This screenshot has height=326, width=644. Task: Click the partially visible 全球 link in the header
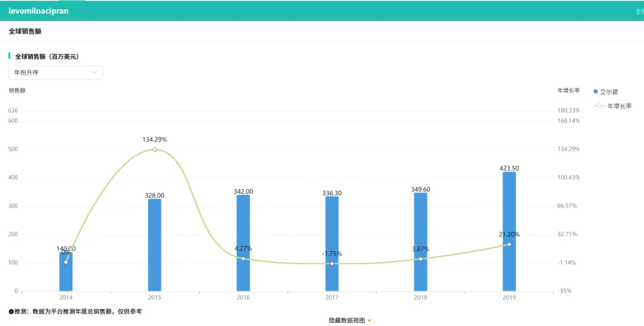(x=639, y=11)
